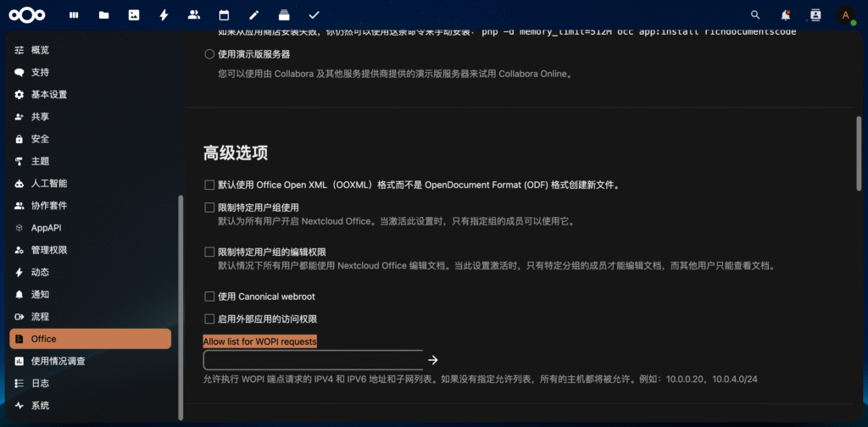The image size is (868, 427).
Task: Open the Contacts app icon in top bar
Action: tap(815, 14)
